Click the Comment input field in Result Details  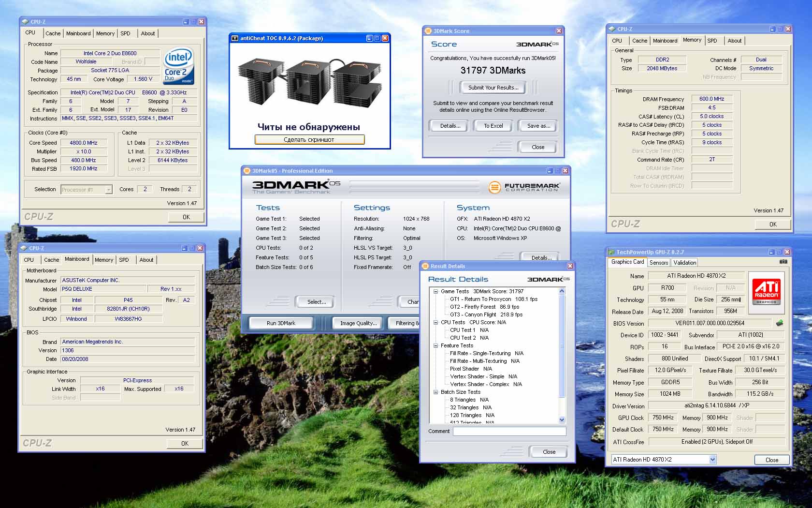pyautogui.click(x=509, y=431)
